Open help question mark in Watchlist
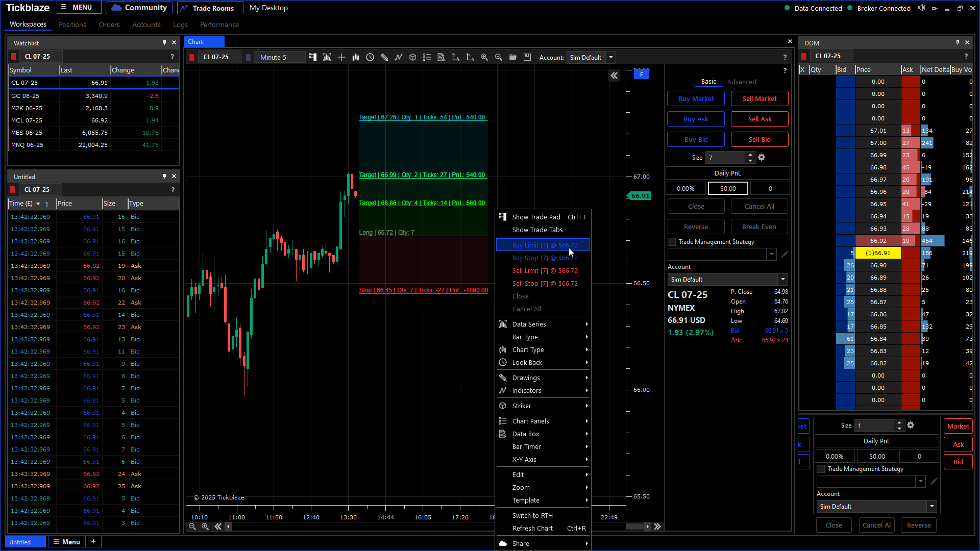This screenshot has width=980, height=551. coord(173,57)
